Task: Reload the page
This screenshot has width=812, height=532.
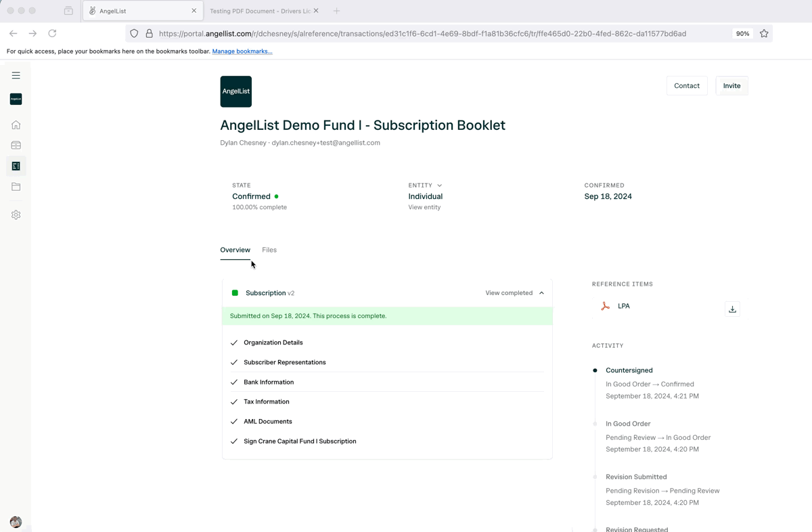Action: (x=52, y=33)
